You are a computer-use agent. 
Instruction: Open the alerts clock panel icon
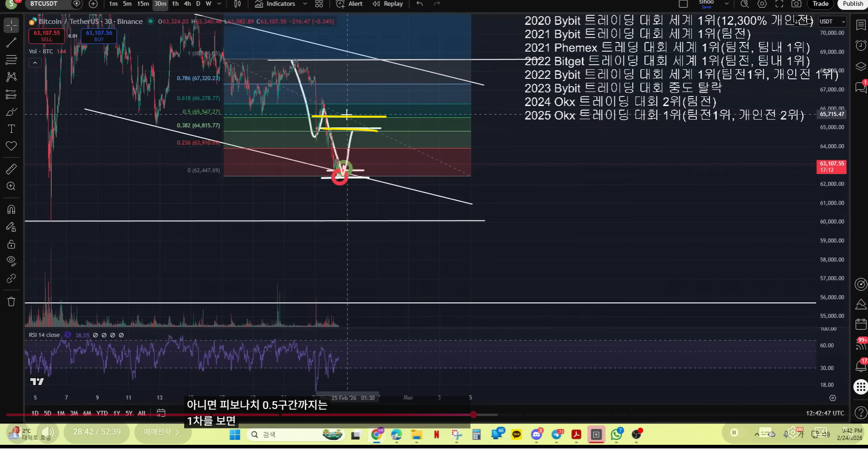[861, 46]
